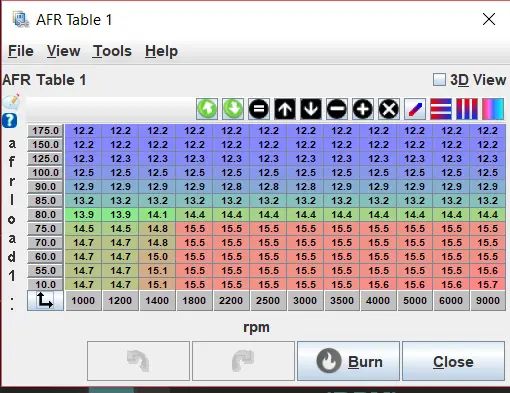Click the redo arrow button

click(243, 361)
